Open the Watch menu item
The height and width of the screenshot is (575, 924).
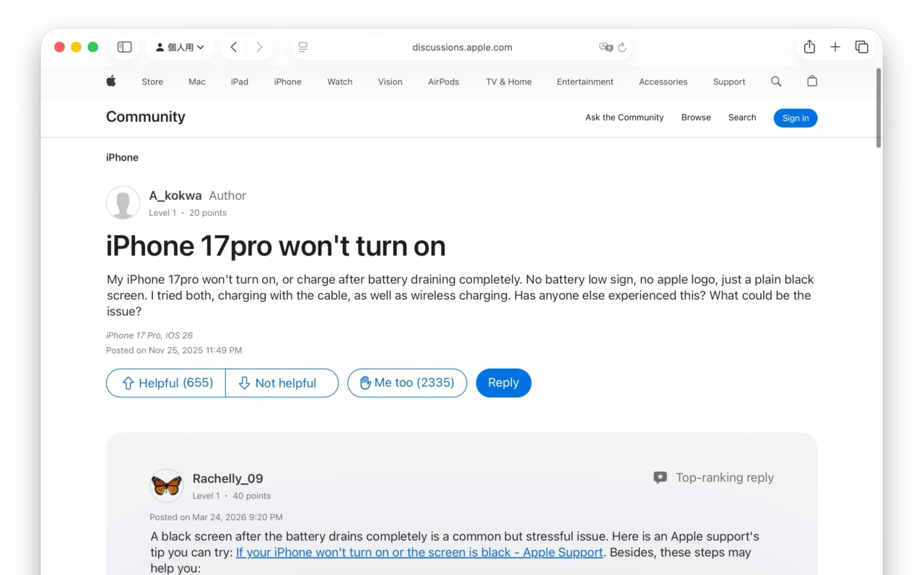point(340,82)
